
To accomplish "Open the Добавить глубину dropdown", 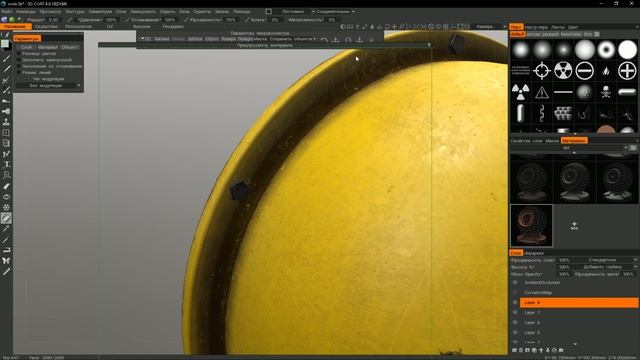I will point(604,267).
